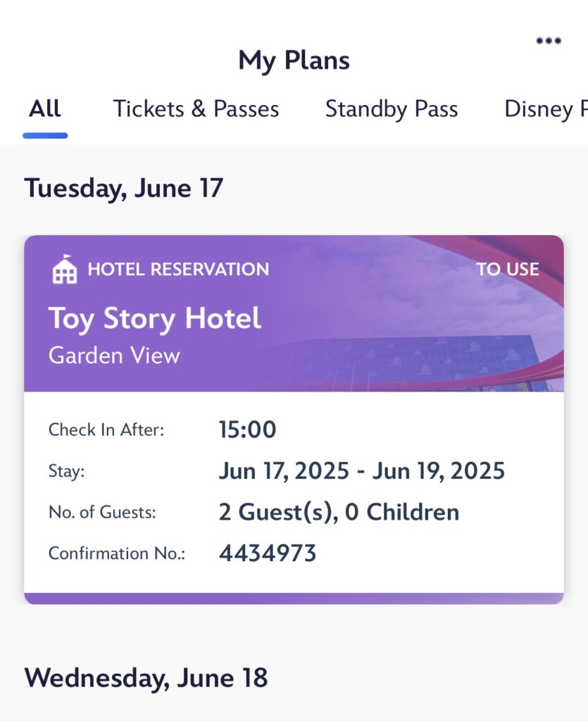Open the Standby Pass tab
This screenshot has width=588, height=721.
[x=392, y=109]
